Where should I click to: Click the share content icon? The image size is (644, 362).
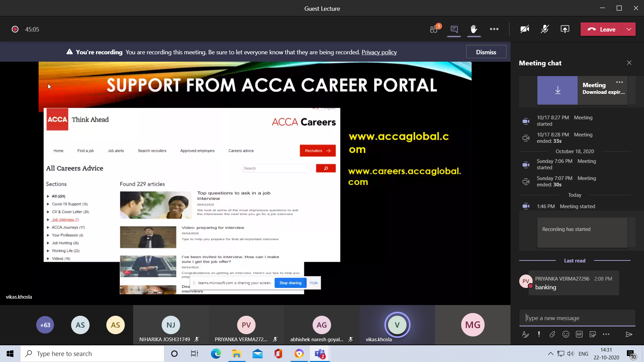click(565, 29)
